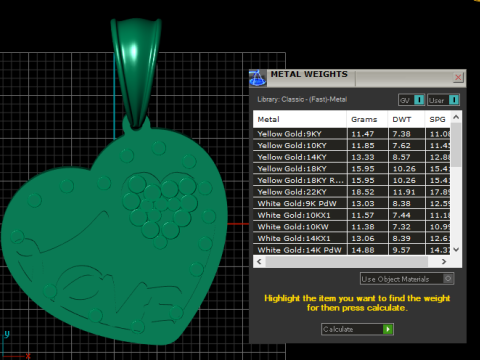Click the green arrow on Calculate

(388, 329)
